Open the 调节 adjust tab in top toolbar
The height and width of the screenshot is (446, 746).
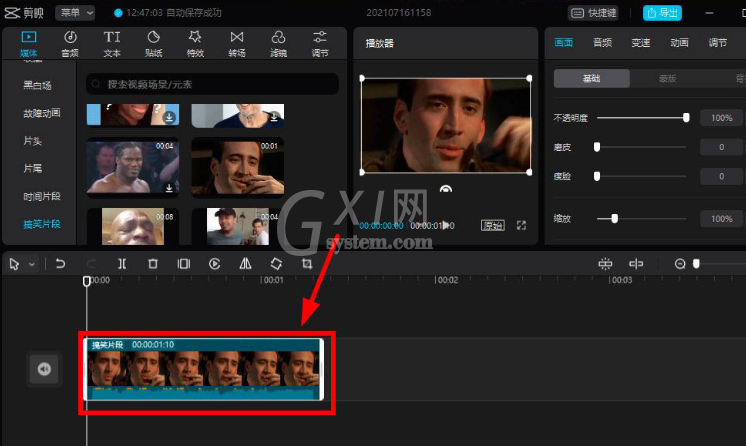(320, 44)
